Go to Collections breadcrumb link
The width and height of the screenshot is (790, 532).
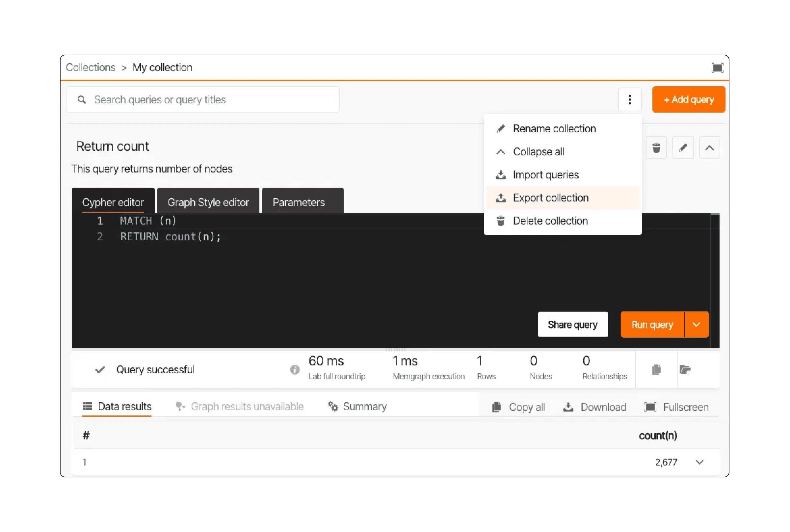(91, 67)
